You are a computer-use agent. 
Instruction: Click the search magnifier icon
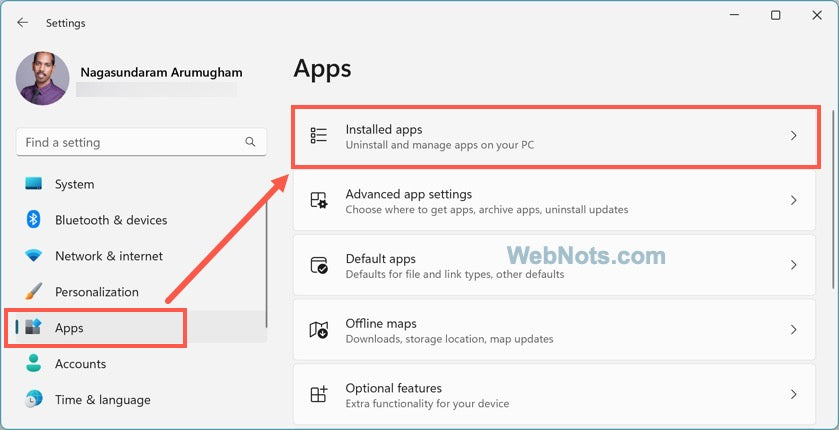[x=250, y=143]
